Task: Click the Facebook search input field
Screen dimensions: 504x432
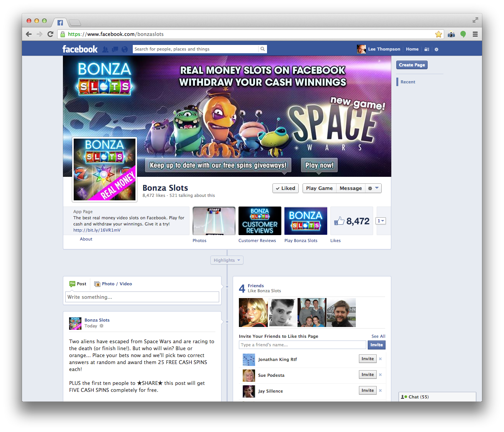Action: coord(196,49)
